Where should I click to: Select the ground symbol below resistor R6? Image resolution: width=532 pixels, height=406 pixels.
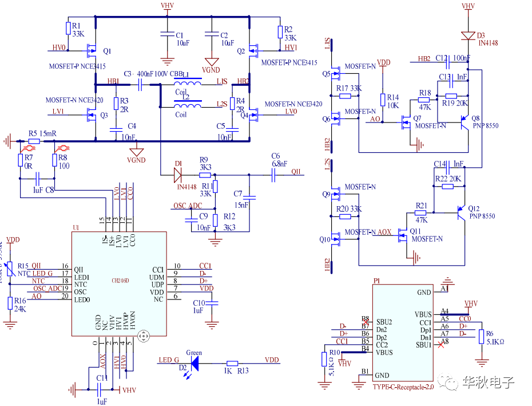click(x=482, y=361)
